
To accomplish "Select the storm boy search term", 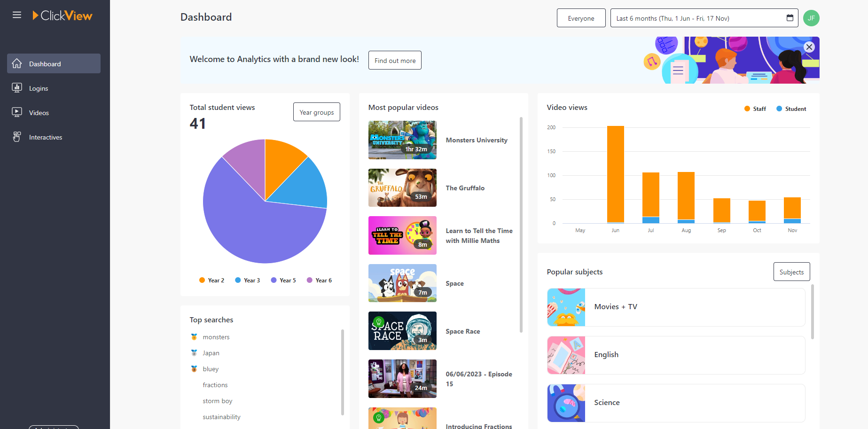I will pos(218,401).
